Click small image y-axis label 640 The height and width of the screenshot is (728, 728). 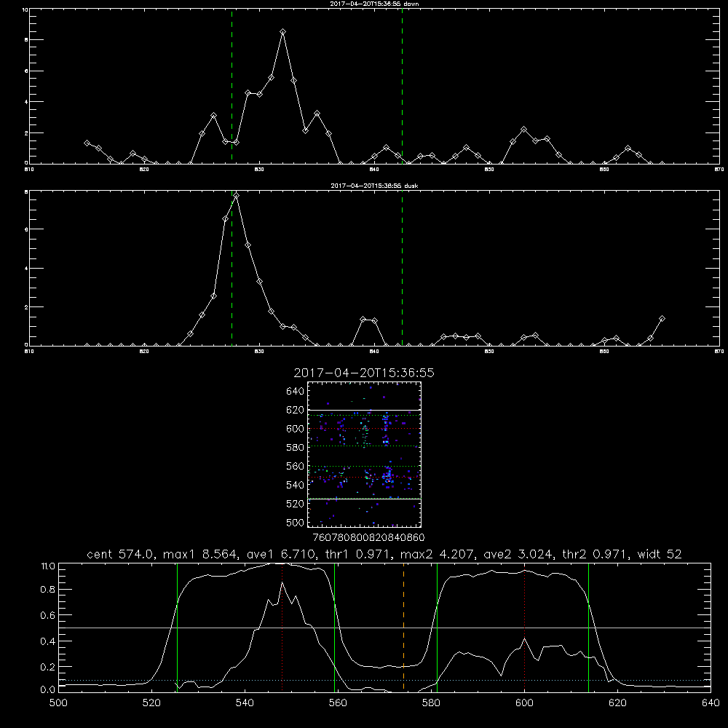pos(296,391)
